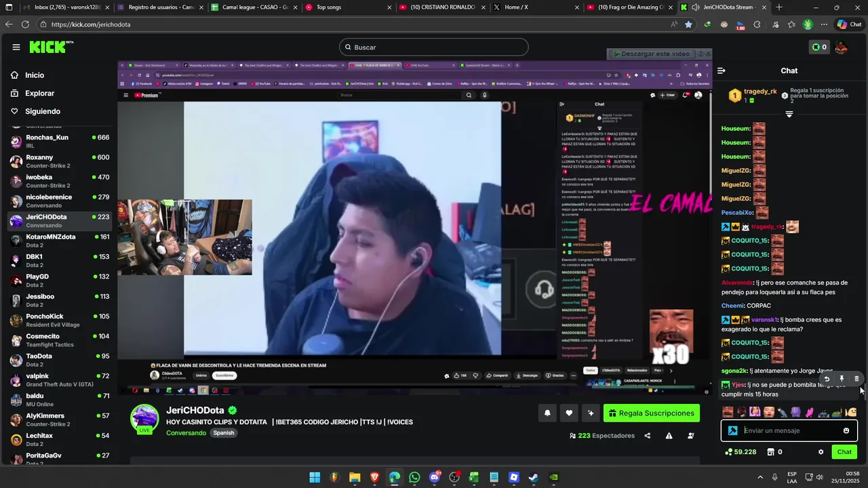Open the channel points 59.228 balance

click(741, 452)
